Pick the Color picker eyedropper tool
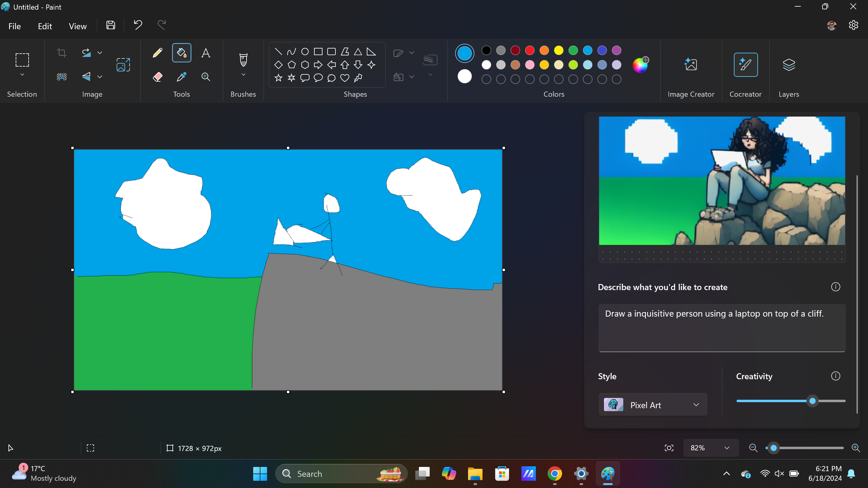Viewport: 868px width, 488px height. [181, 77]
